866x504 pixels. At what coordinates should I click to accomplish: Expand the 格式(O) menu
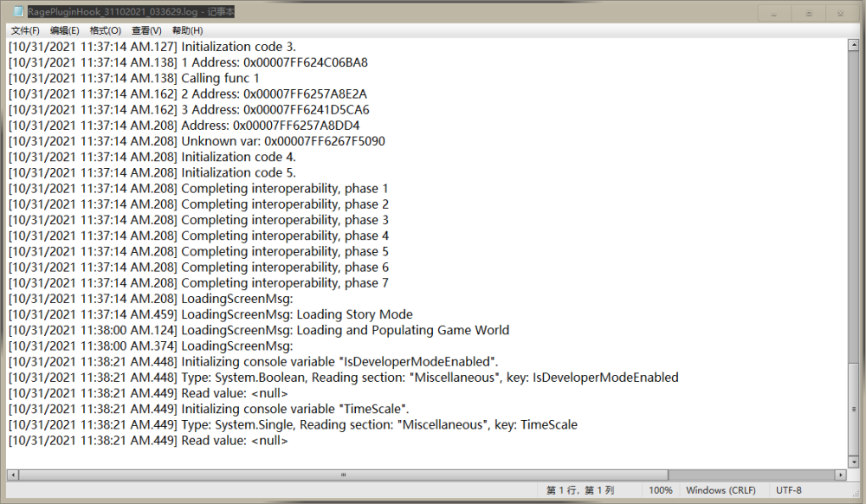coord(105,30)
